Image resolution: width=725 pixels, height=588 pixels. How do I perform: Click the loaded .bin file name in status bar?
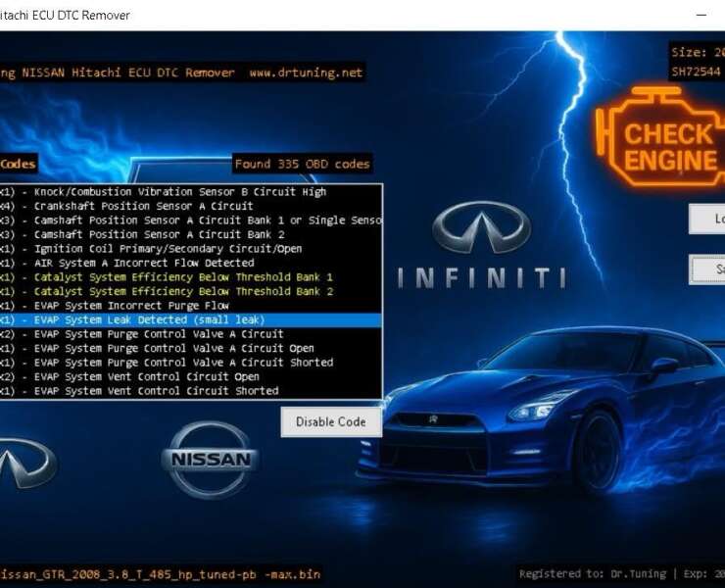pyautogui.click(x=160, y=574)
